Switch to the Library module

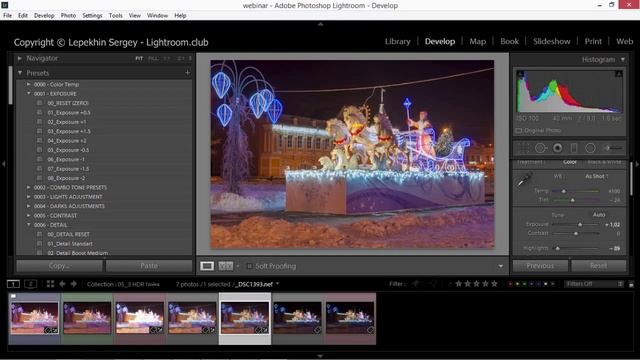point(398,42)
